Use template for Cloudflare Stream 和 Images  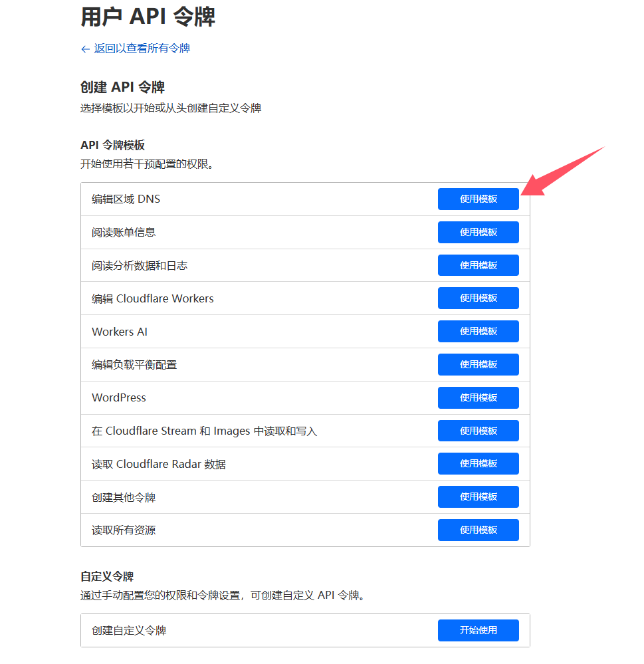(478, 431)
